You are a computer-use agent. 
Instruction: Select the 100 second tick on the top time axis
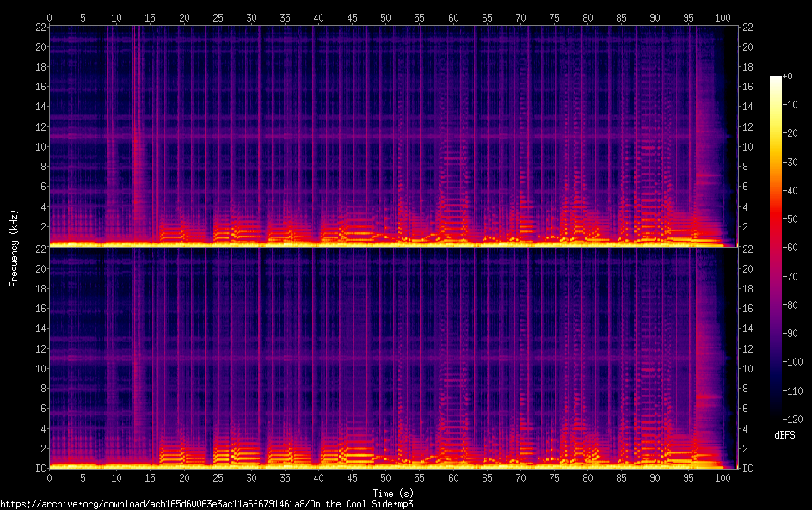click(x=723, y=17)
